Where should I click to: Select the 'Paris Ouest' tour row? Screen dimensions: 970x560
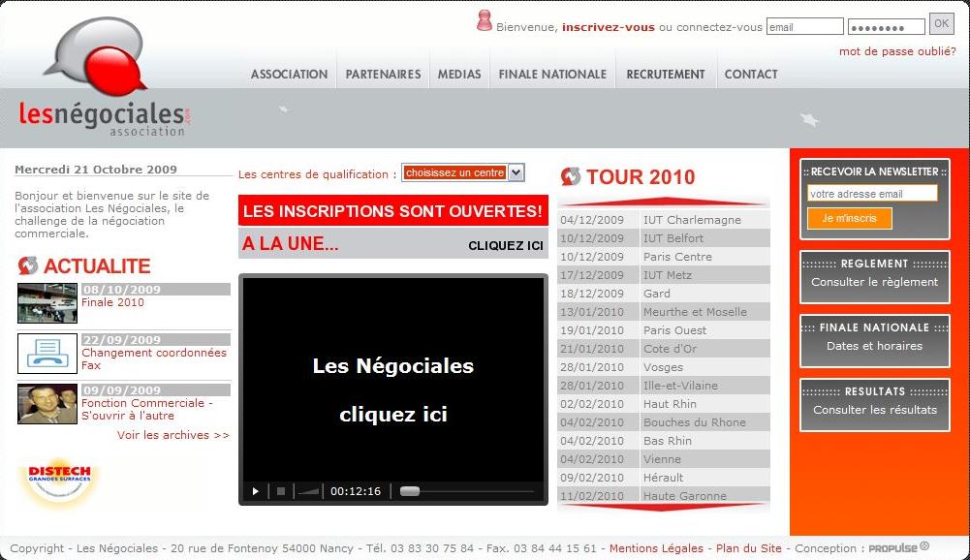pos(664,330)
